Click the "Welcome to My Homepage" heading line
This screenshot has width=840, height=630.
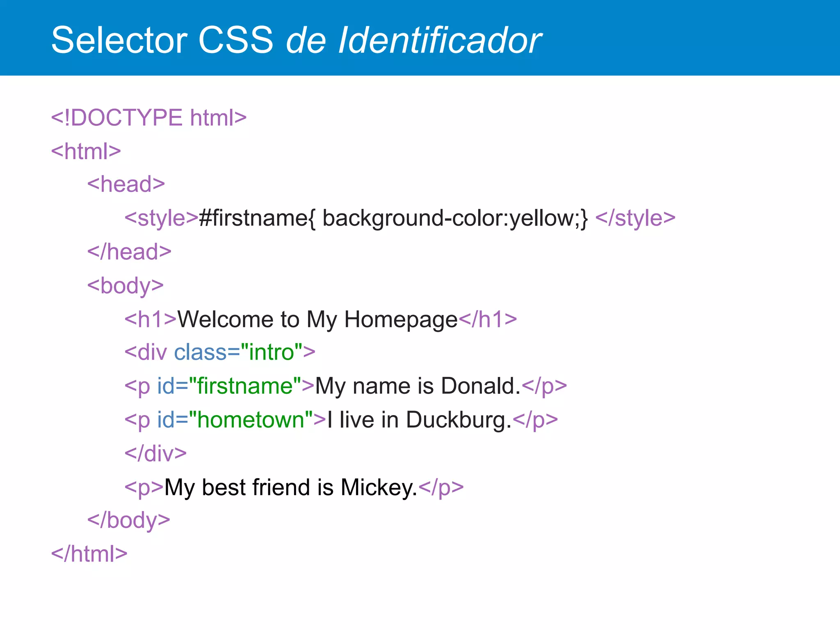pyautogui.click(x=321, y=320)
